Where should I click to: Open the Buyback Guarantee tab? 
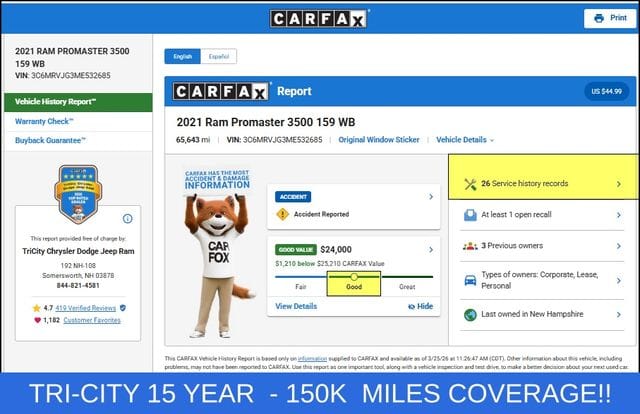51,142
